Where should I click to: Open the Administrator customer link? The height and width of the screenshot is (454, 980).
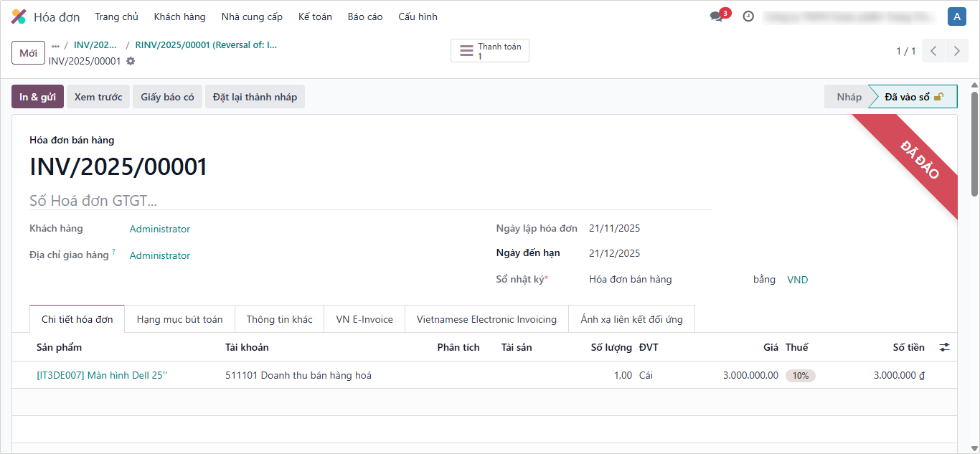pyautogui.click(x=160, y=230)
